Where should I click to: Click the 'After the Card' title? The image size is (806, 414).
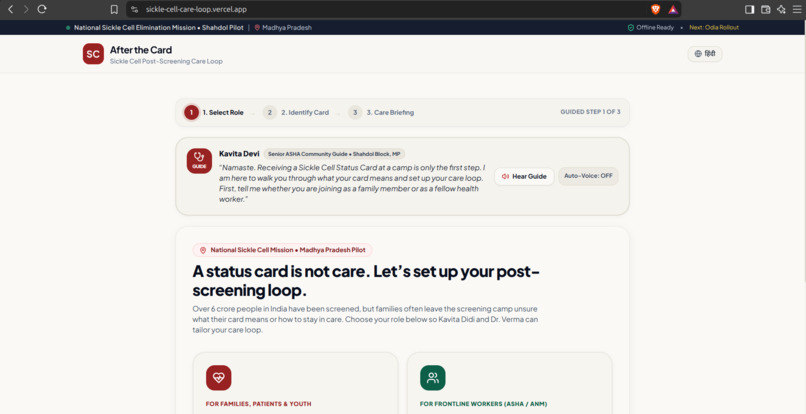coord(141,50)
